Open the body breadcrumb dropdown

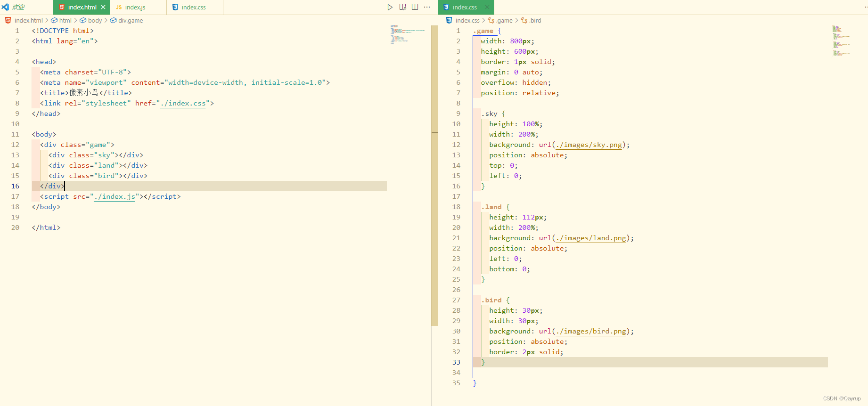95,20
